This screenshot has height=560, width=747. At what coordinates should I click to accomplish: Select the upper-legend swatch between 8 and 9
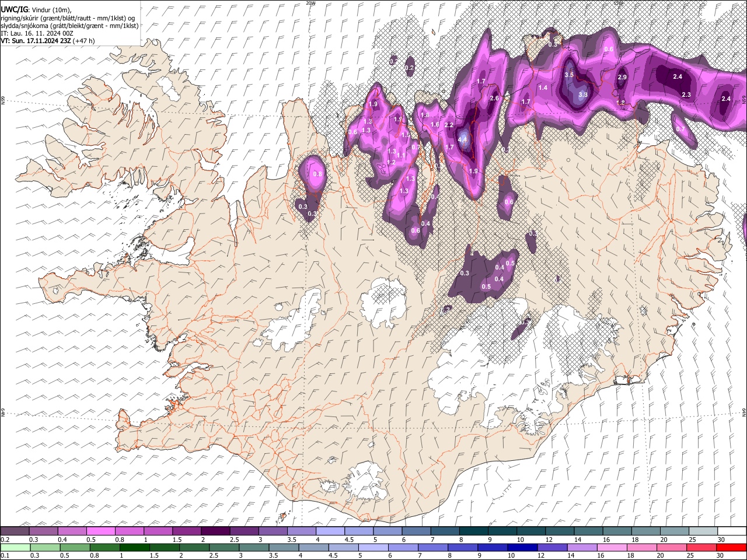click(x=473, y=531)
